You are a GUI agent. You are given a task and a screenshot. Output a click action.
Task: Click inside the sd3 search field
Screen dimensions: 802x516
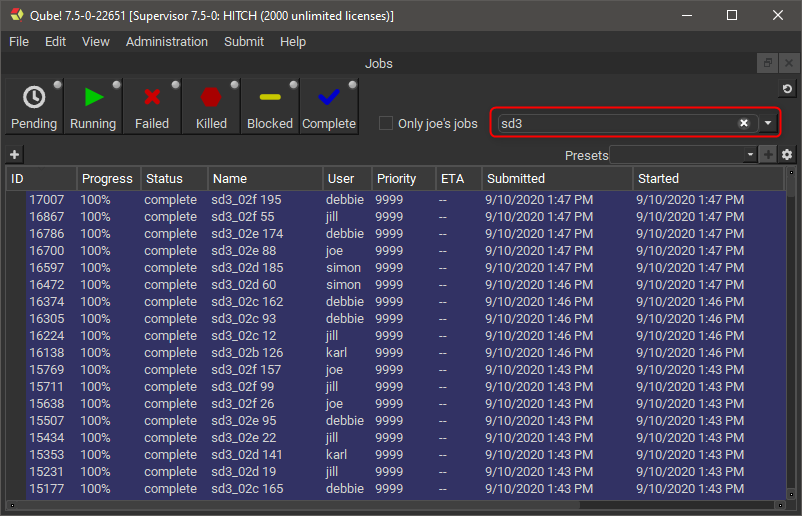[615, 123]
